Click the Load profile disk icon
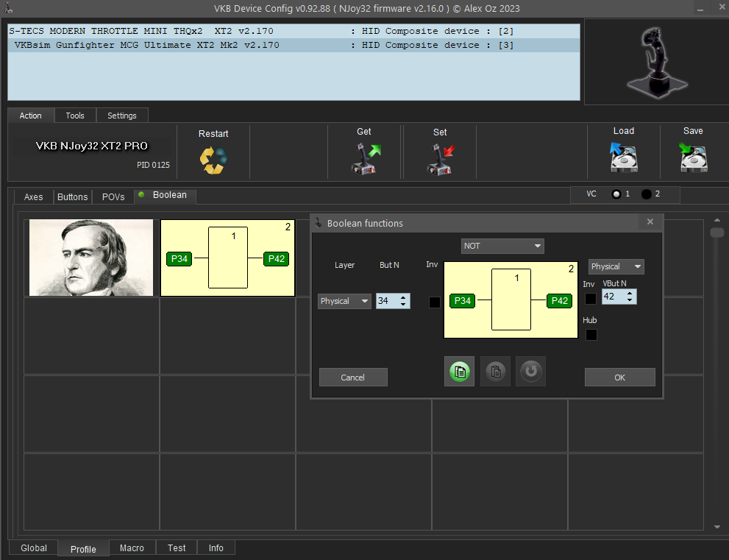The width and height of the screenshot is (729, 560). pos(623,156)
